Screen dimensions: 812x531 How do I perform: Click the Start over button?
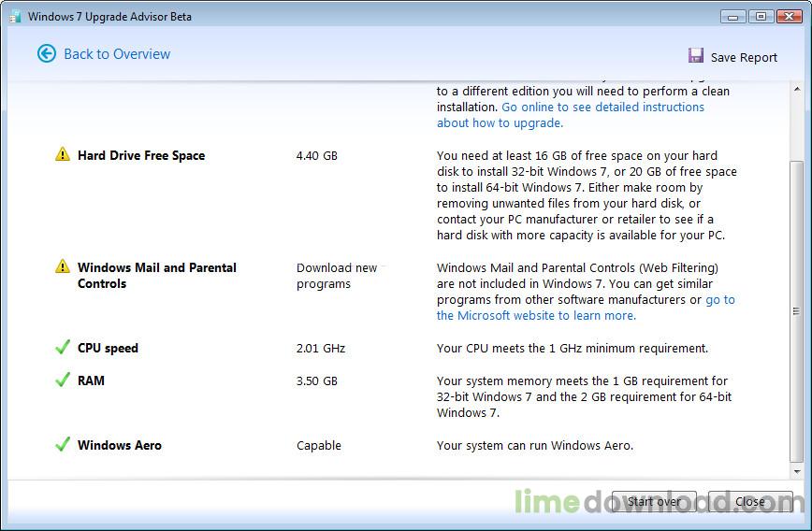point(654,501)
